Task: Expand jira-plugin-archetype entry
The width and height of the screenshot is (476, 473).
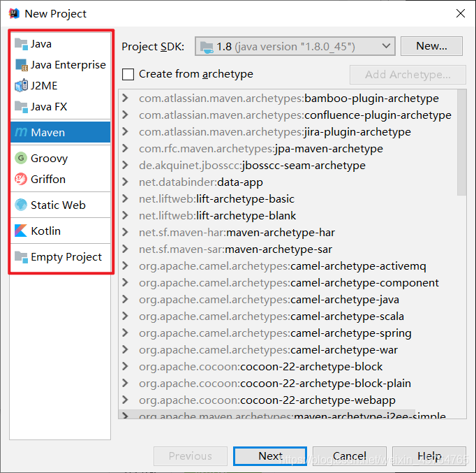Action: 125,131
